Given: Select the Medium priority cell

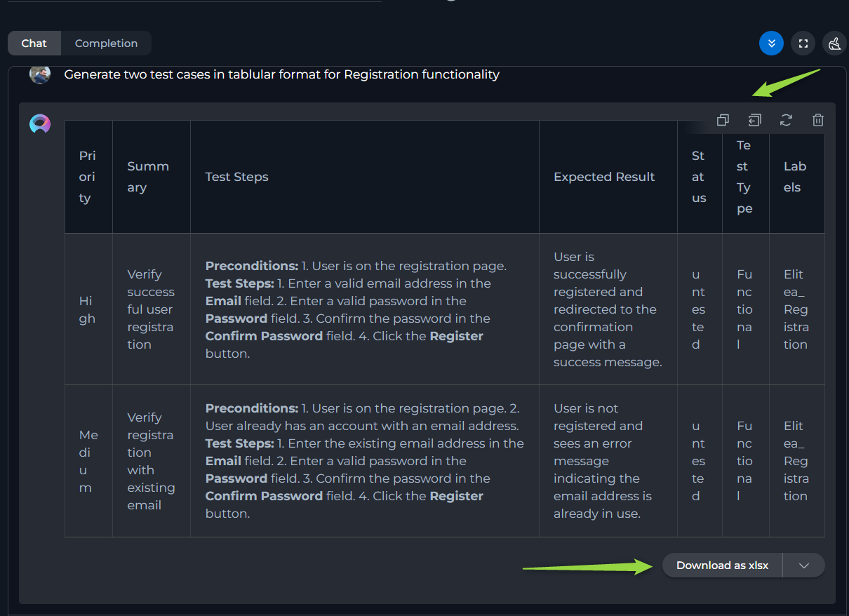Looking at the screenshot, I should point(88,461).
